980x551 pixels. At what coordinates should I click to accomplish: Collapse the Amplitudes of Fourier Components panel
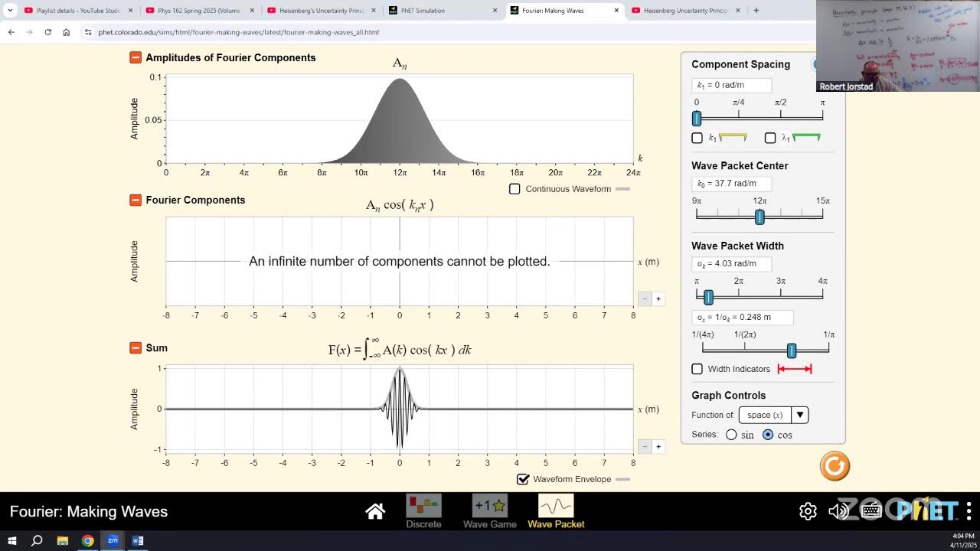point(136,57)
